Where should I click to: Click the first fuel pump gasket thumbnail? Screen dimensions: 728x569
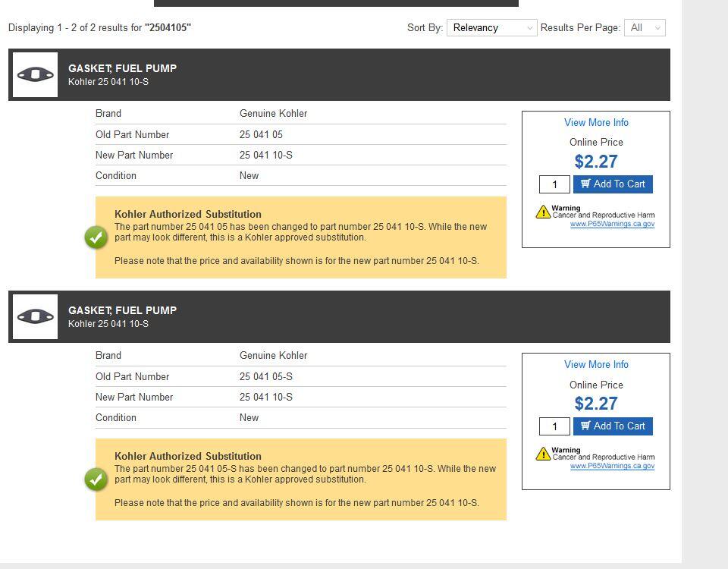tap(35, 74)
